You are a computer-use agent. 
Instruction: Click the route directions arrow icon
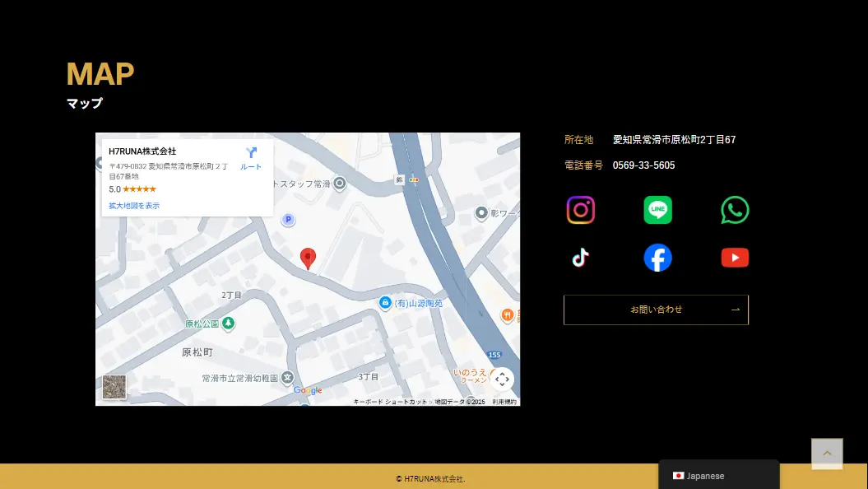point(251,153)
